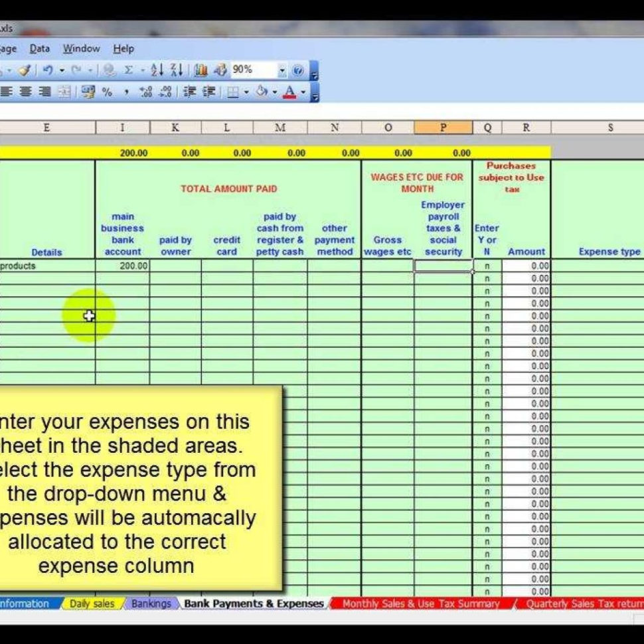
Task: Apply Percent Style formatting
Action: [x=107, y=91]
